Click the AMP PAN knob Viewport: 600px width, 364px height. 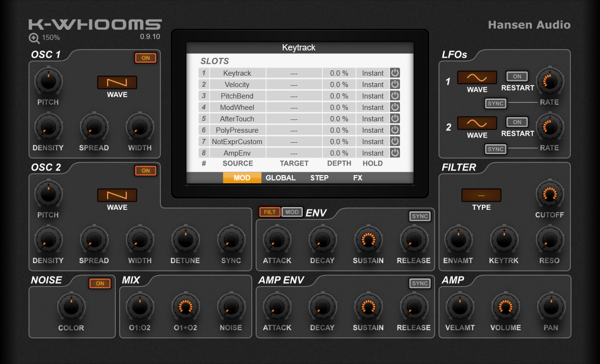[x=551, y=307]
